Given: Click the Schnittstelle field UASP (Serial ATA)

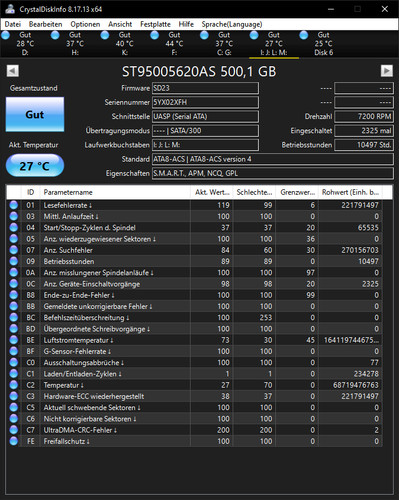Looking at the screenshot, I should (x=205, y=117).
